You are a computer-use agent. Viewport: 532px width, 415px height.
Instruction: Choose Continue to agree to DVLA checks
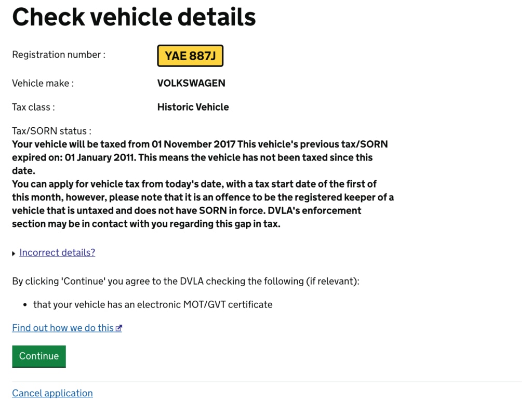tap(38, 356)
